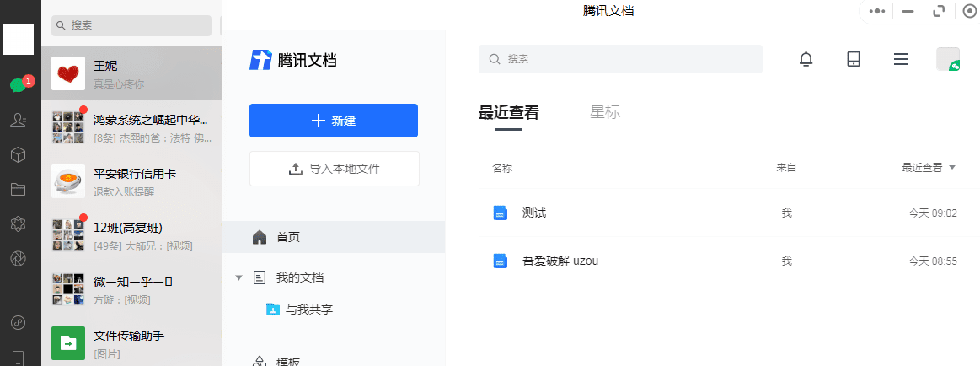Collapse the 我的文档 tree arrow
980x366 pixels.
238,277
